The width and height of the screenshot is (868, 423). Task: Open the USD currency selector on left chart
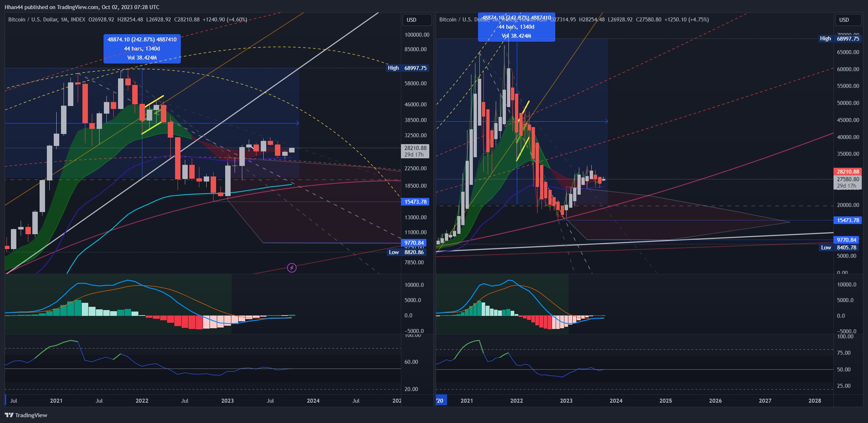coord(417,20)
